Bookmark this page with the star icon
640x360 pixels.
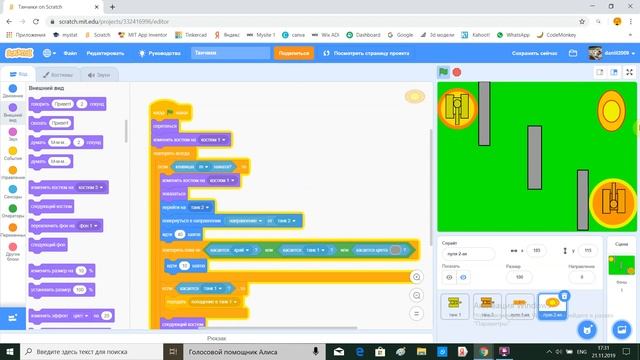click(582, 22)
